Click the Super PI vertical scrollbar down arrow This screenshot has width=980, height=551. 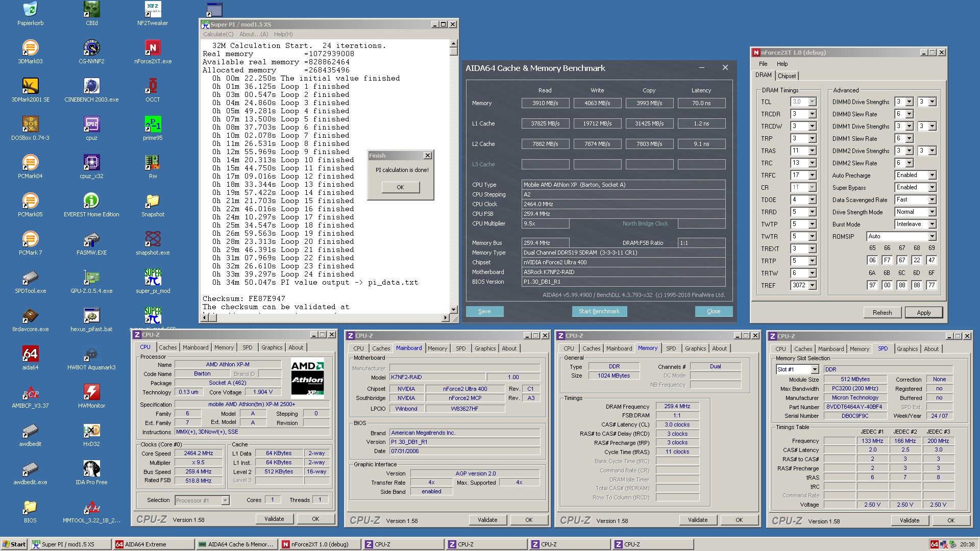click(x=453, y=310)
